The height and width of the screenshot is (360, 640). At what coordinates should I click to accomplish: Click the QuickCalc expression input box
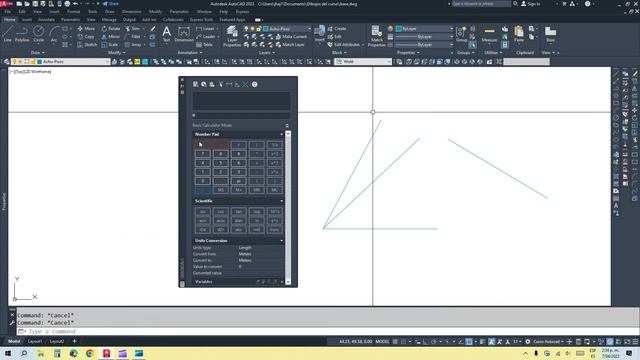click(242, 116)
